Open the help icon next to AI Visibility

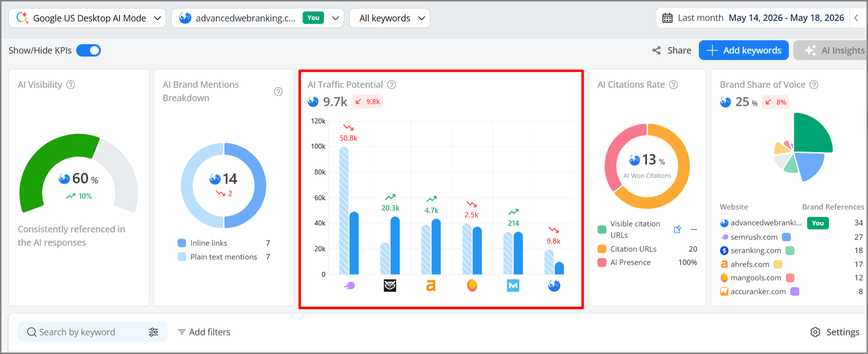click(71, 85)
